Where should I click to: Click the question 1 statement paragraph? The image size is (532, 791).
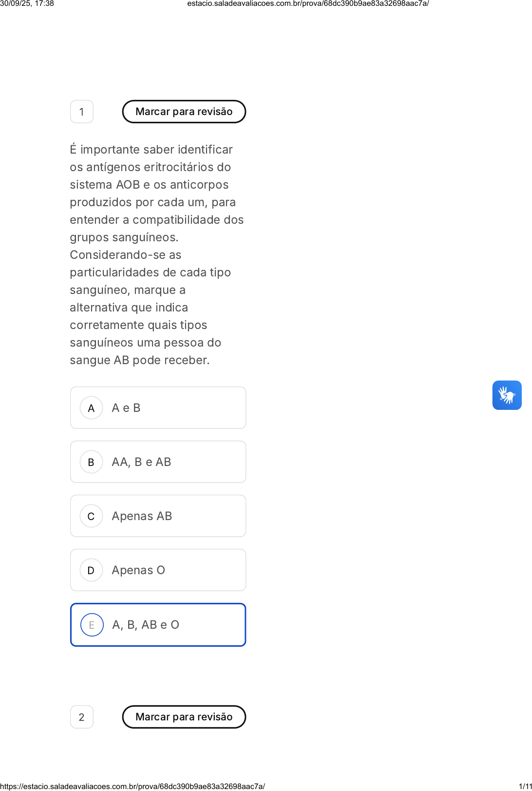coord(157,255)
